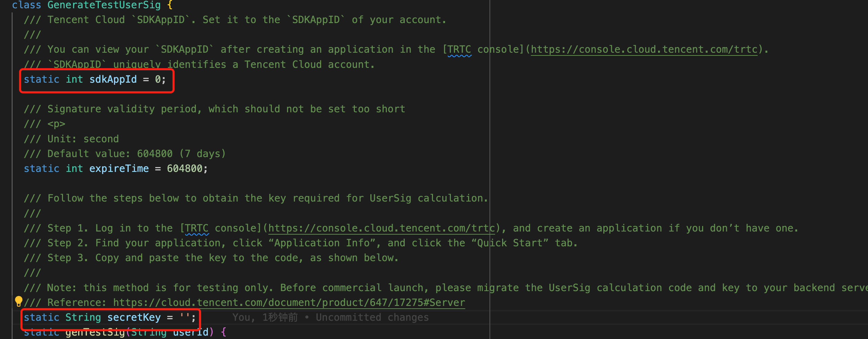Click the underlined TRTC word in the SDKAppID comment

459,50
